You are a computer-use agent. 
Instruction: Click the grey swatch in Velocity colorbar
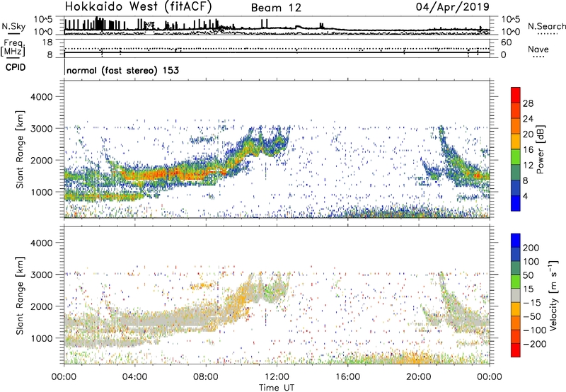click(x=516, y=295)
